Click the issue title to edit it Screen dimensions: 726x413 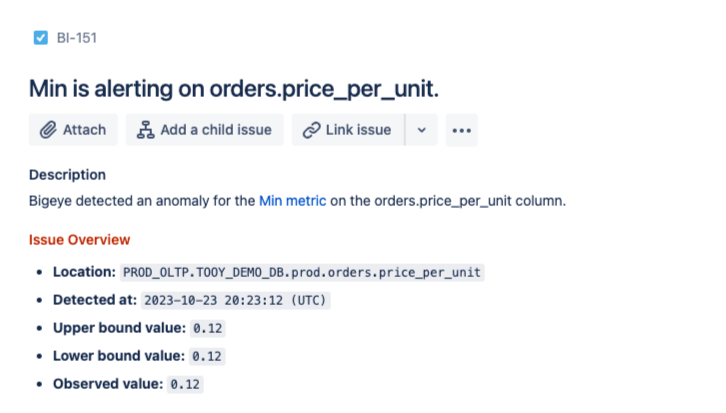point(234,88)
